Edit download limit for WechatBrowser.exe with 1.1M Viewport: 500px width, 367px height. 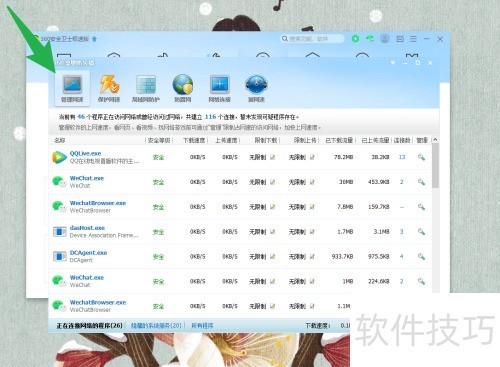pyautogui.click(x=273, y=306)
